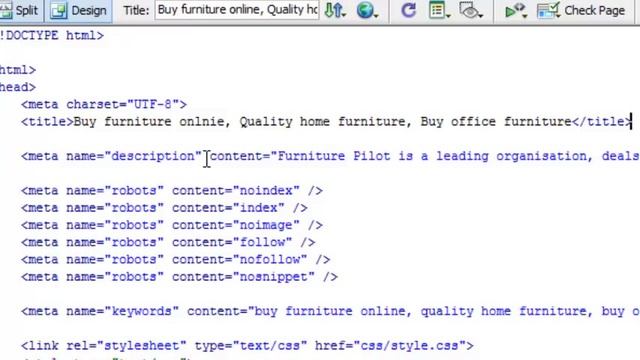
Task: Switch to Split view
Action: pos(19,10)
